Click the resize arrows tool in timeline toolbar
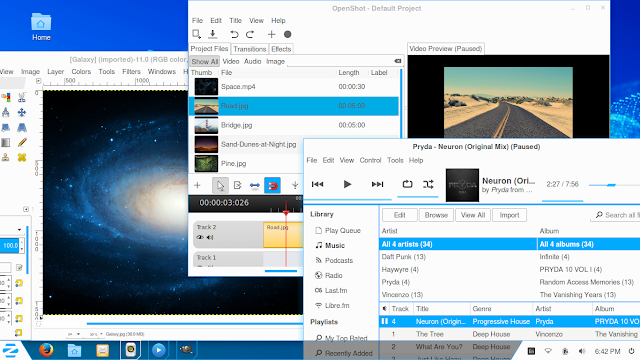The image size is (640, 360). coord(255,186)
